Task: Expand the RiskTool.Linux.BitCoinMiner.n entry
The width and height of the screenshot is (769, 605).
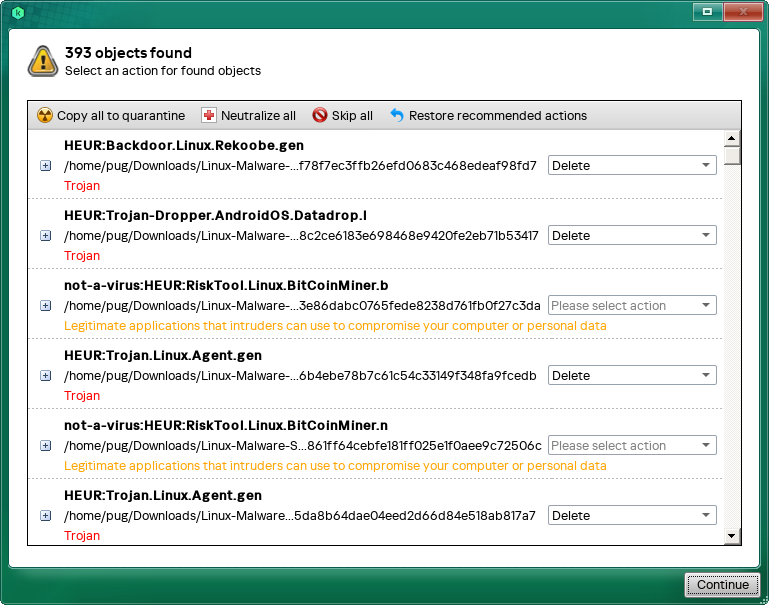Action: coord(45,446)
